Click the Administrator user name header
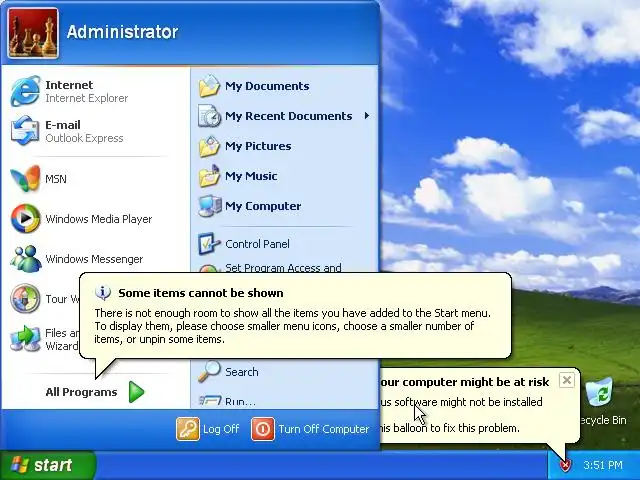Viewport: 640px width, 480px height. pos(122,32)
